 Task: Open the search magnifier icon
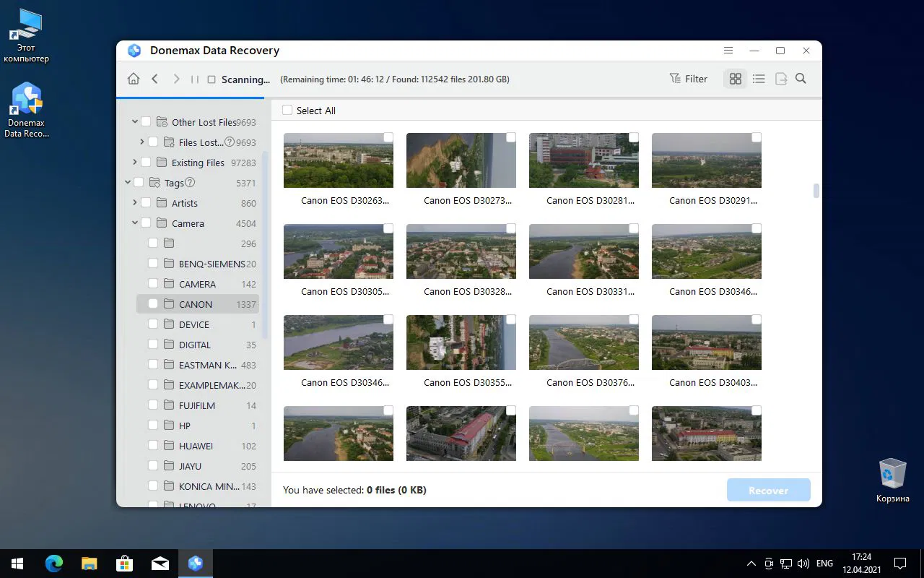[x=801, y=79]
